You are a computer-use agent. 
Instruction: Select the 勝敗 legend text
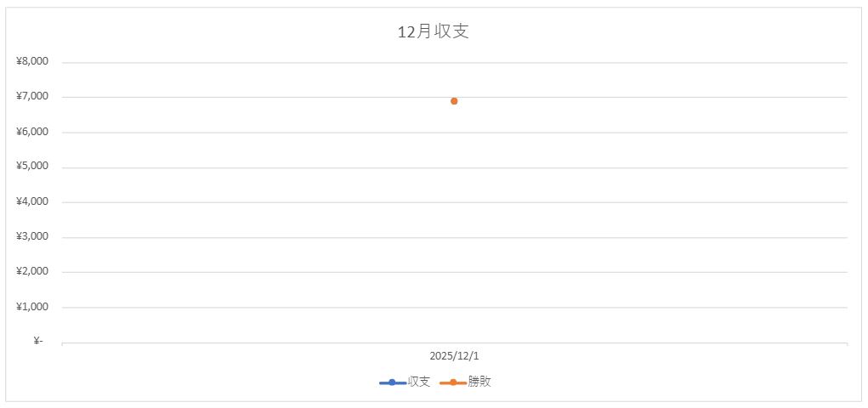click(x=479, y=382)
